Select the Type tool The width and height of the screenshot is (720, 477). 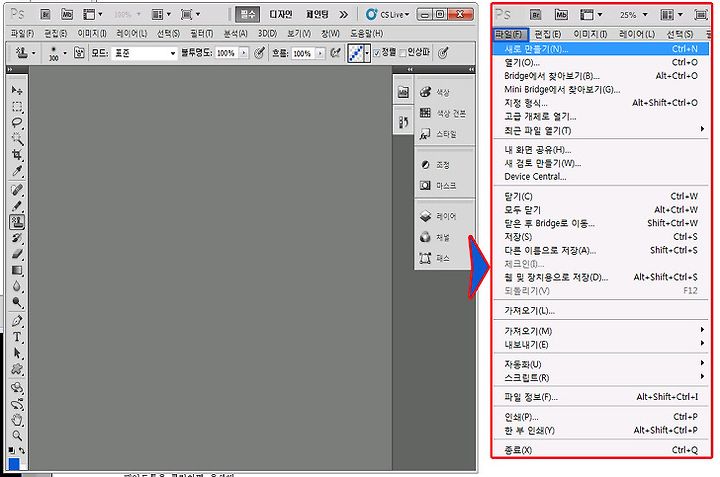[17, 337]
